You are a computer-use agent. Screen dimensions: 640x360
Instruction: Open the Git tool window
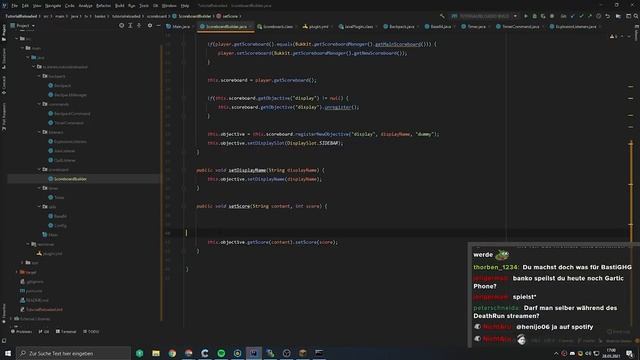pos(44,331)
